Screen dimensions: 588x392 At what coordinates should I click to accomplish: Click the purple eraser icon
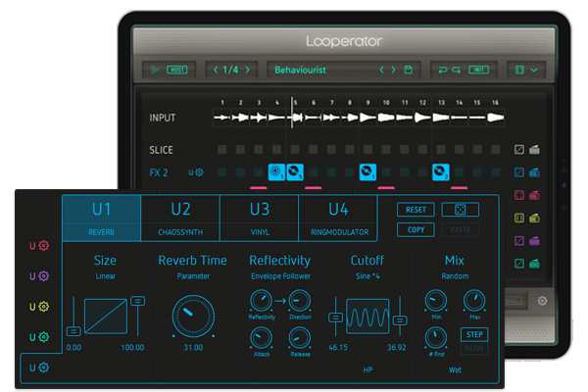(534, 240)
